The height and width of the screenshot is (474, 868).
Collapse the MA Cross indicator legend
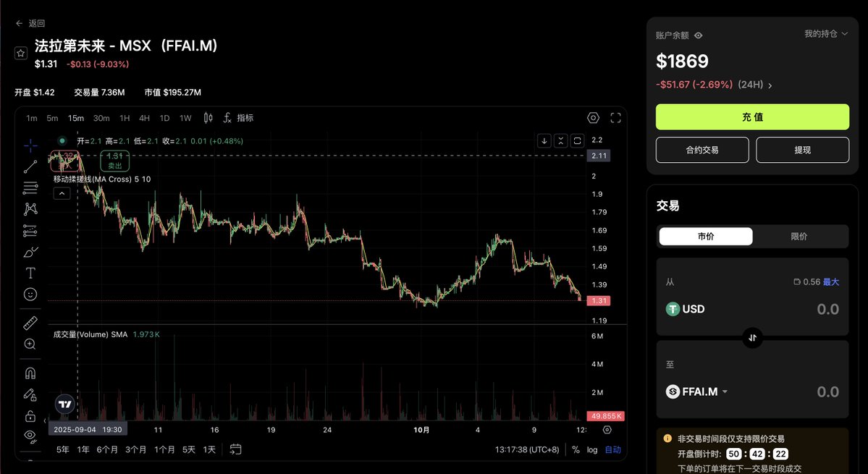pos(62,193)
